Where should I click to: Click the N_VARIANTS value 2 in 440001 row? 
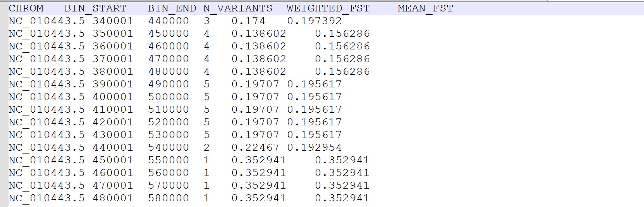(x=206, y=147)
